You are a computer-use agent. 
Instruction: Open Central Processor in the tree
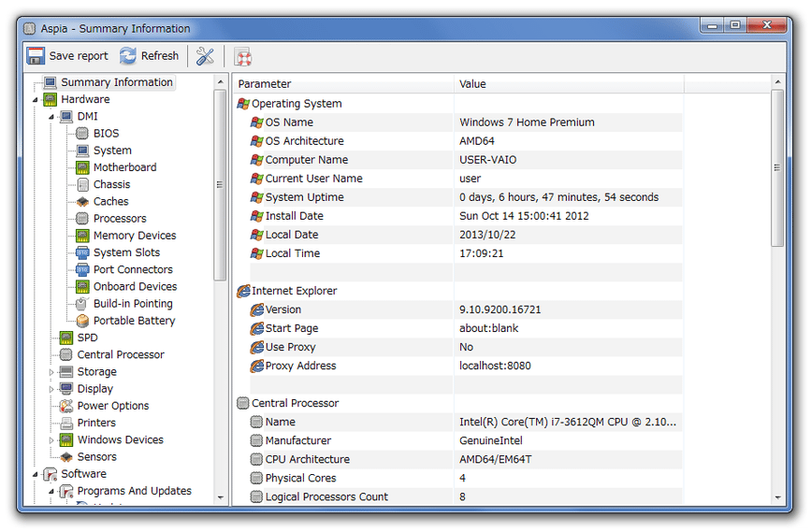point(121,355)
